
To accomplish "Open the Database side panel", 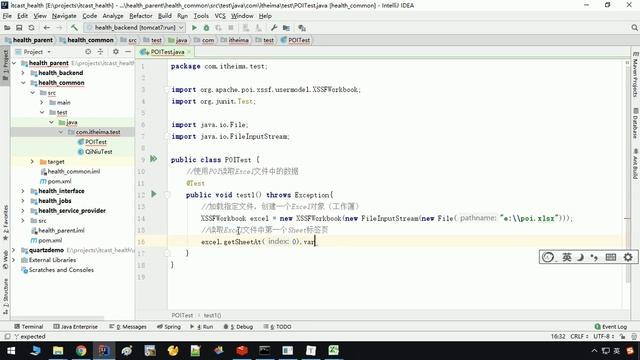I will [x=635, y=123].
